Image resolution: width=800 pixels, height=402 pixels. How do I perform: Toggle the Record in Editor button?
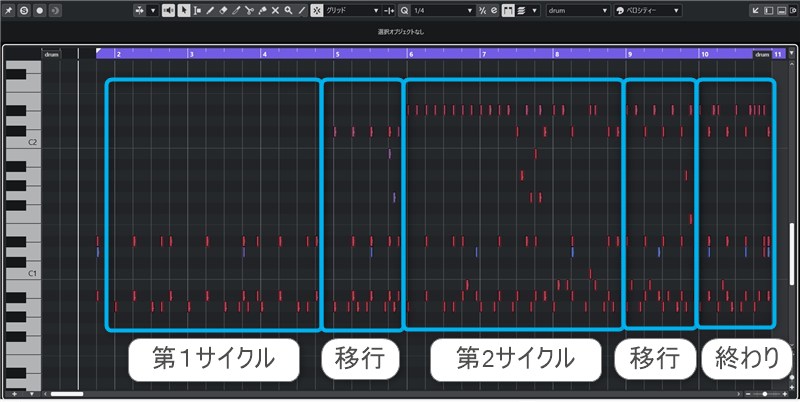click(40, 11)
